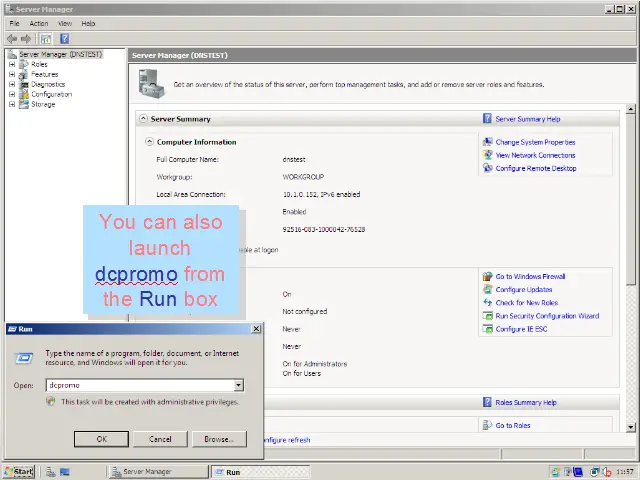Image resolution: width=640 pixels, height=480 pixels.
Task: Click the Configure Updates icon
Action: [x=487, y=289]
